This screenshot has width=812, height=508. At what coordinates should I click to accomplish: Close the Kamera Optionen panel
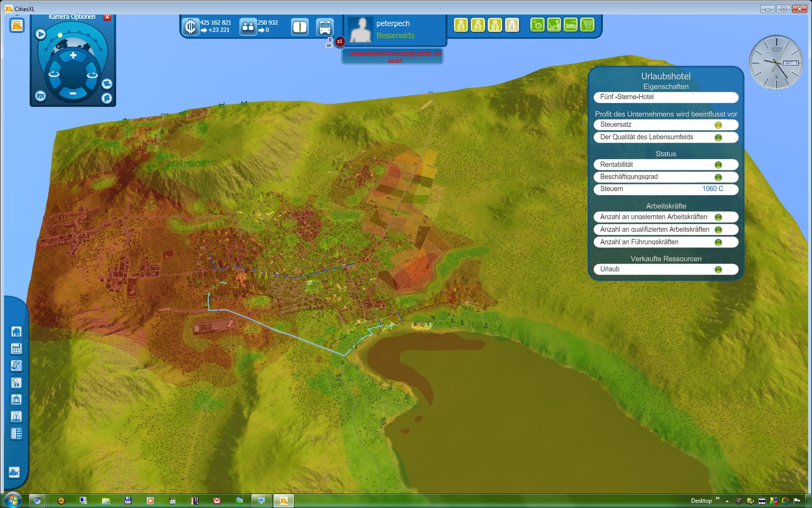click(x=107, y=17)
